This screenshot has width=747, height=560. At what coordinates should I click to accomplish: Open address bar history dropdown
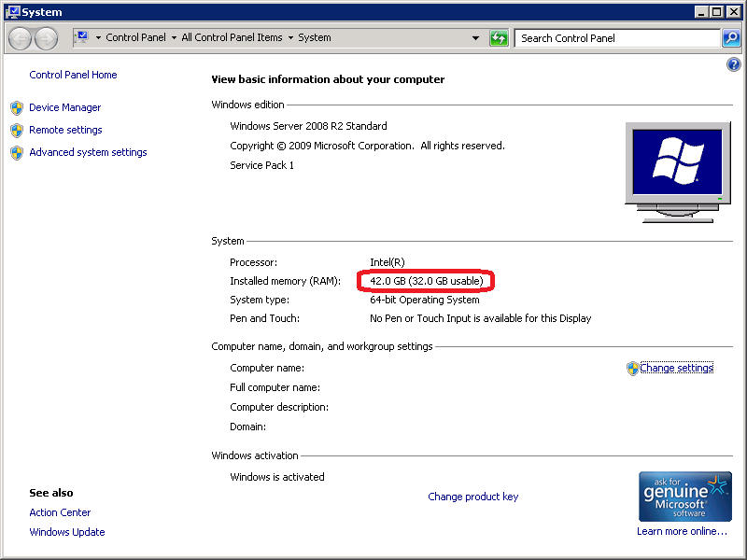[475, 38]
